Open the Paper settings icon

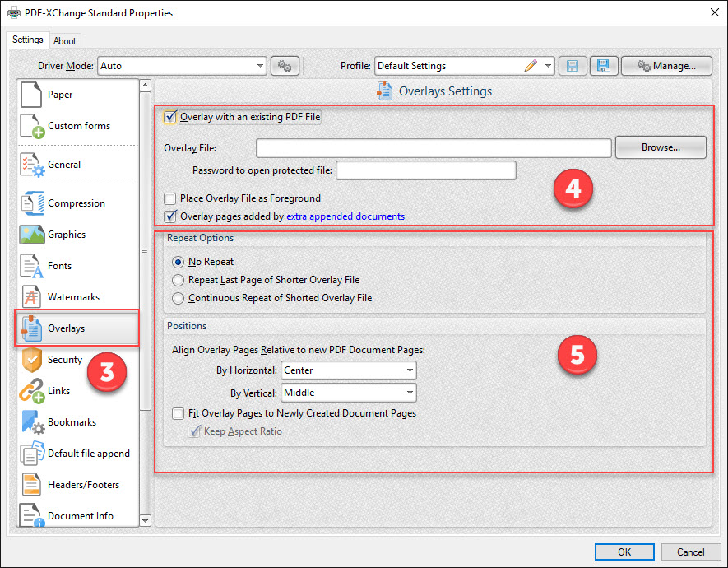point(31,95)
